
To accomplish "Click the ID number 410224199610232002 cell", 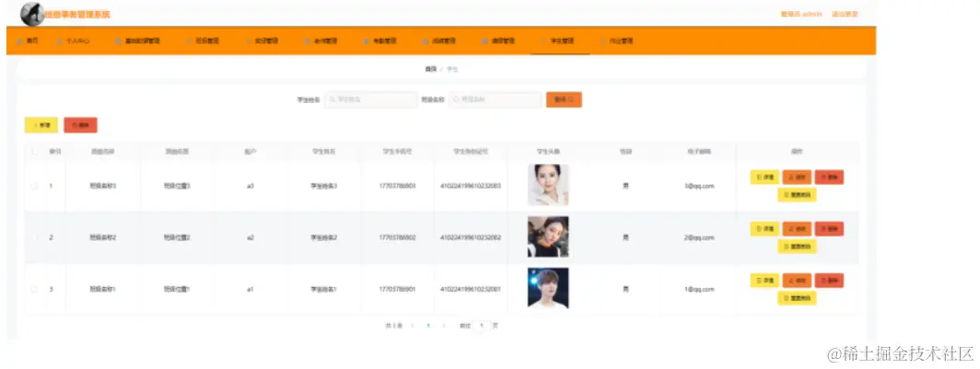I will pyautogui.click(x=471, y=238).
